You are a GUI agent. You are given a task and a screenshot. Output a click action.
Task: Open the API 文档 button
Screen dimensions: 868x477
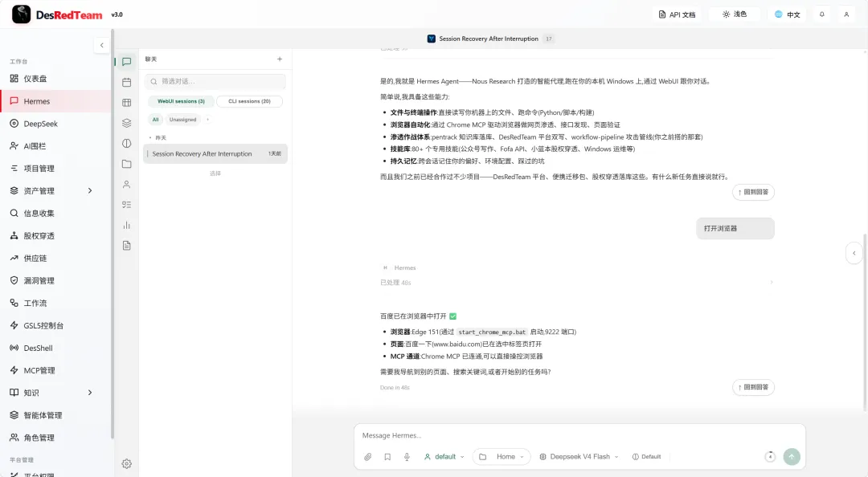click(x=677, y=14)
